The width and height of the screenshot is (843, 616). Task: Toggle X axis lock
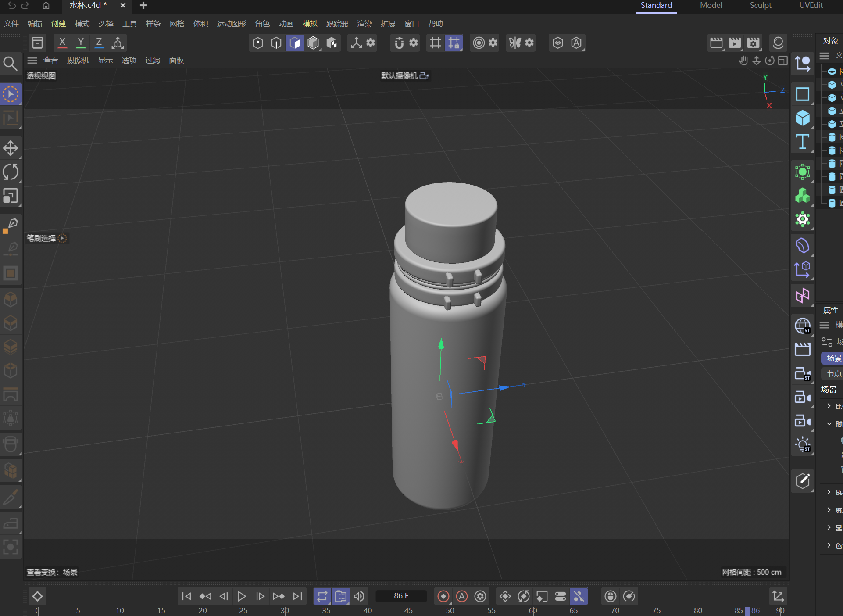click(x=62, y=43)
